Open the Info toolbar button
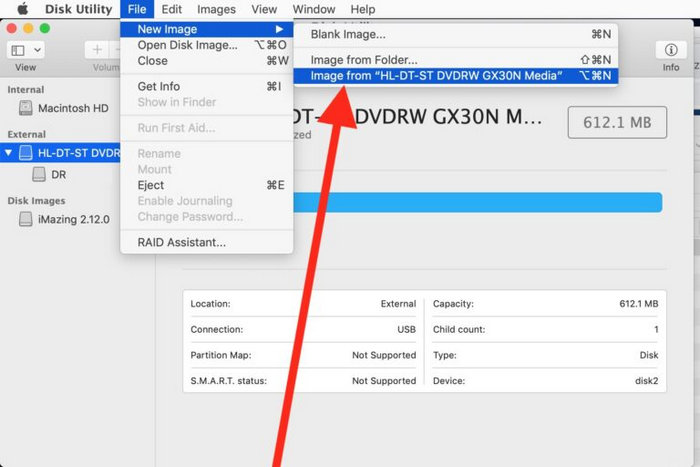 pyautogui.click(x=671, y=50)
